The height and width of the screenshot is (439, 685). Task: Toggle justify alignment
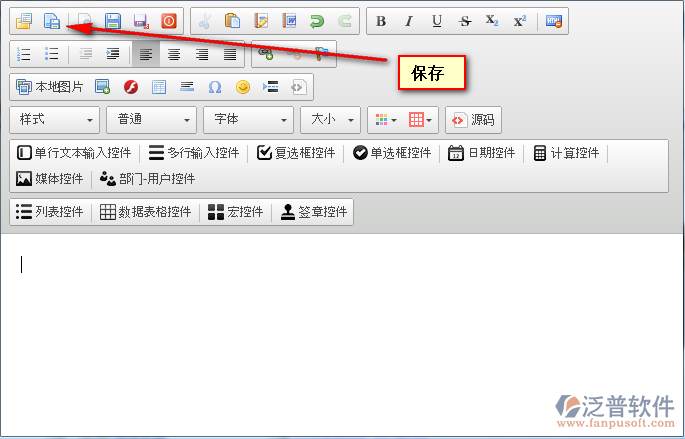click(230, 54)
